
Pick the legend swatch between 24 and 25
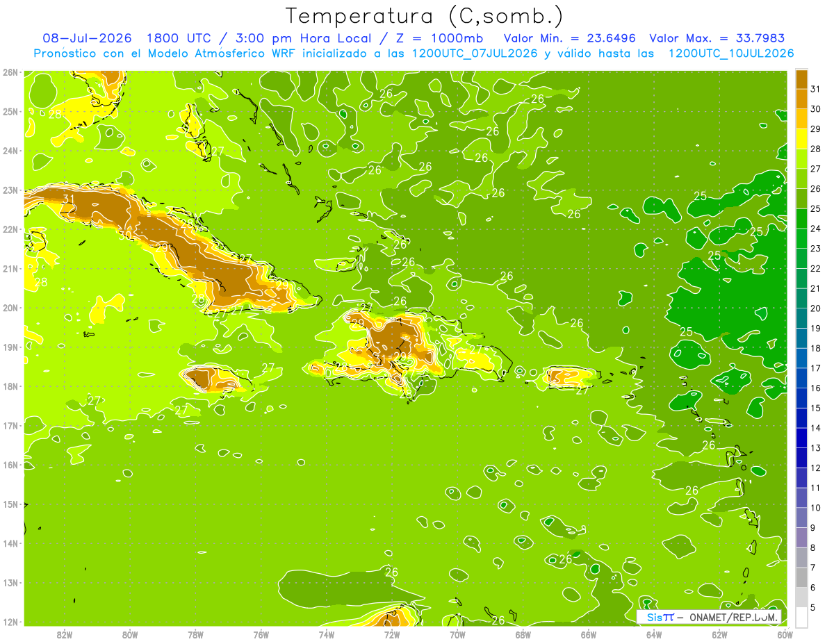[802, 218]
